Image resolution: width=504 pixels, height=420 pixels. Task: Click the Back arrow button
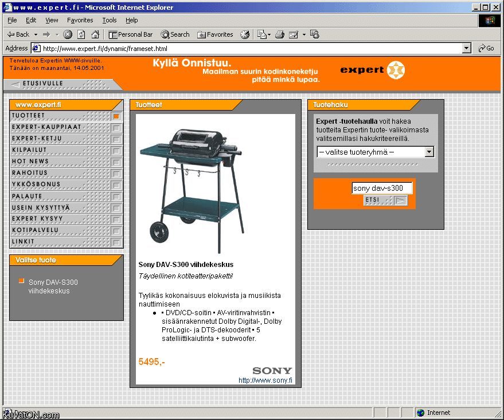point(18,34)
